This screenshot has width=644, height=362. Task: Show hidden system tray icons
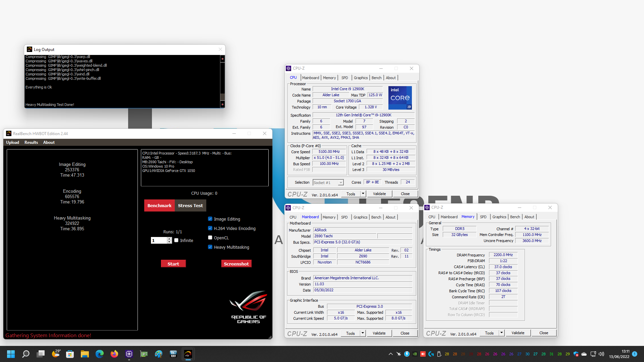391,354
